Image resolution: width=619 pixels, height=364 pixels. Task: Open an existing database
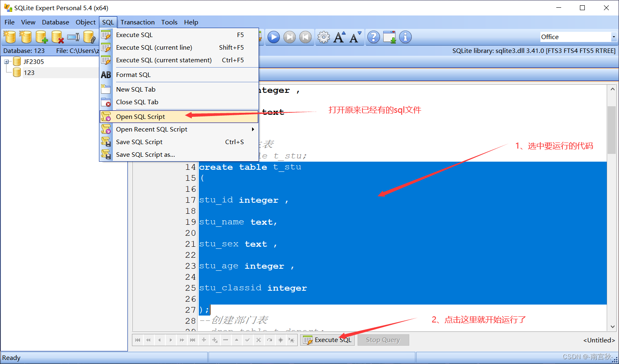[x=25, y=37]
